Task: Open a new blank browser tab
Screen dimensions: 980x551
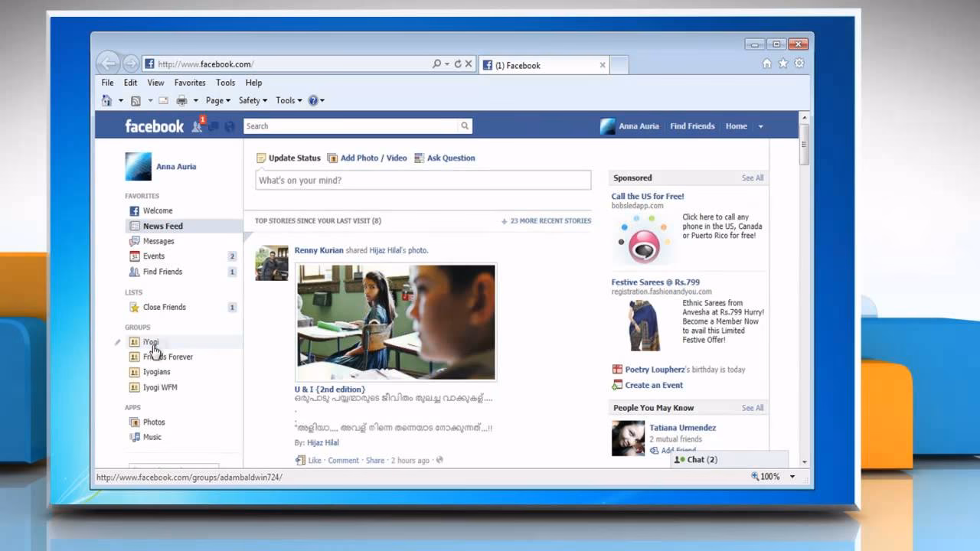Action: (619, 65)
